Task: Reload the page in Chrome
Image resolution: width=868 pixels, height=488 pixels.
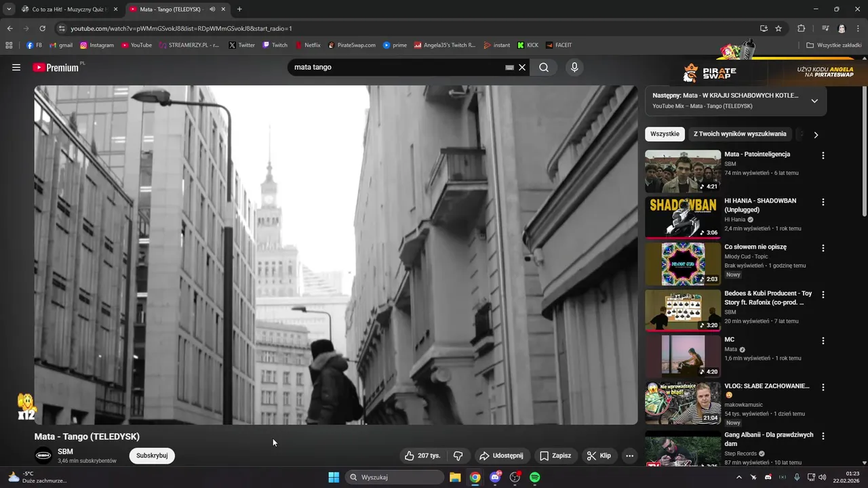Action: [x=42, y=28]
